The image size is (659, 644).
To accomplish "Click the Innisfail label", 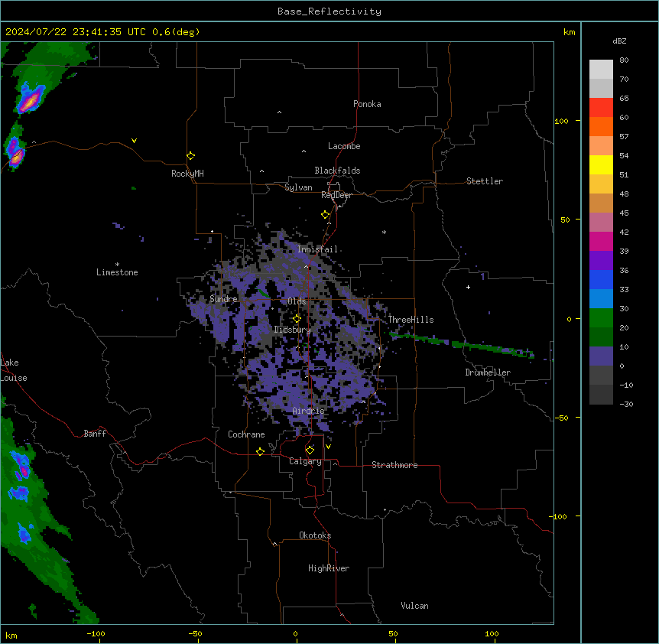I will pos(317,249).
